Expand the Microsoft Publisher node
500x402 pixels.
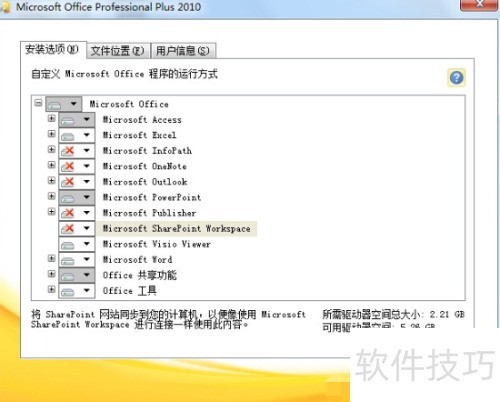tap(51, 212)
